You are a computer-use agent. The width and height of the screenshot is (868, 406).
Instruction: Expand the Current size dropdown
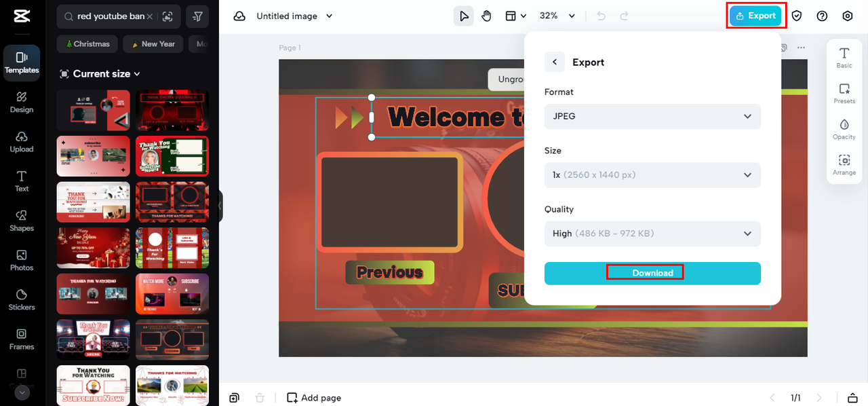pos(100,73)
